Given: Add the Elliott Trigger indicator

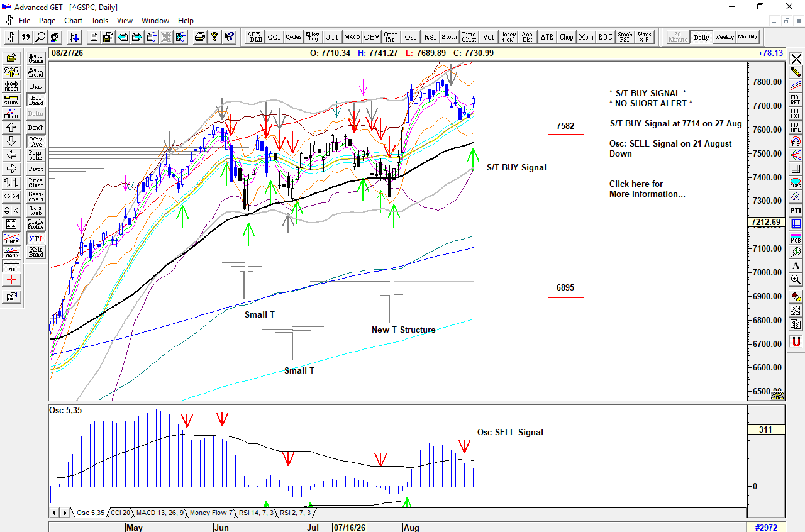Looking at the screenshot, I should (x=313, y=37).
